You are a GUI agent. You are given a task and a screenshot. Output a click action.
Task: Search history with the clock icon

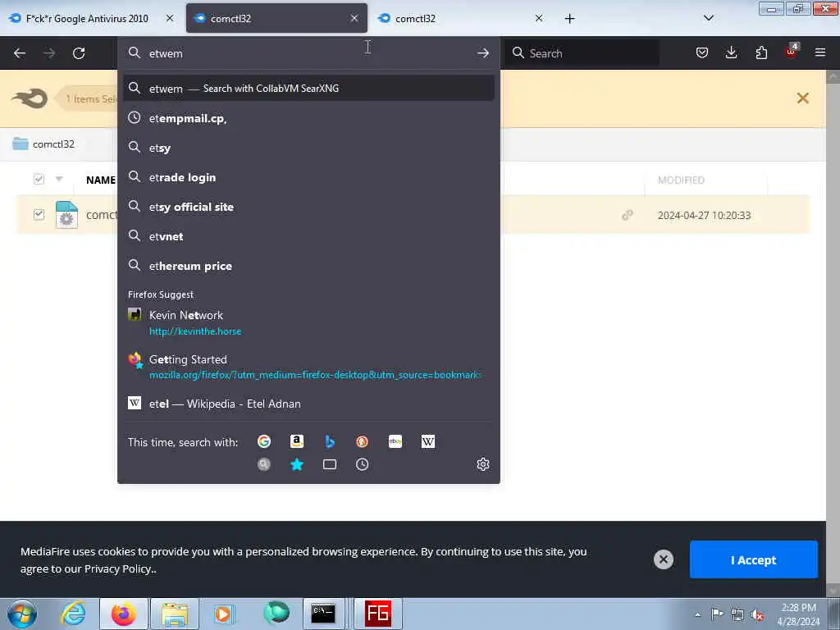tap(362, 464)
